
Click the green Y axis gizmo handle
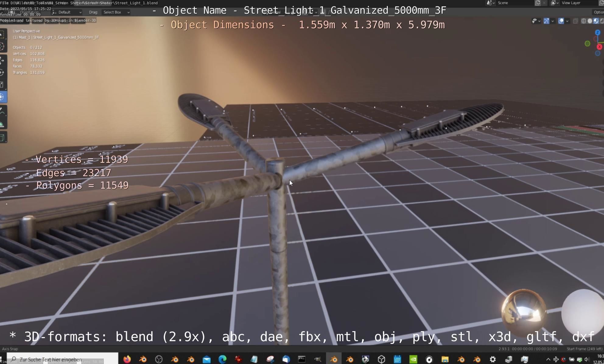588,44
